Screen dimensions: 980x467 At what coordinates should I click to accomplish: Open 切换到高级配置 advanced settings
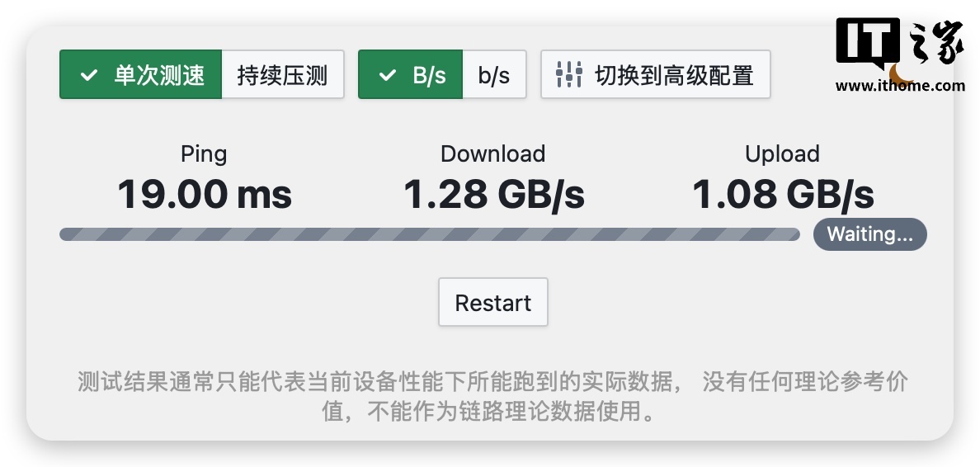pyautogui.click(x=655, y=75)
